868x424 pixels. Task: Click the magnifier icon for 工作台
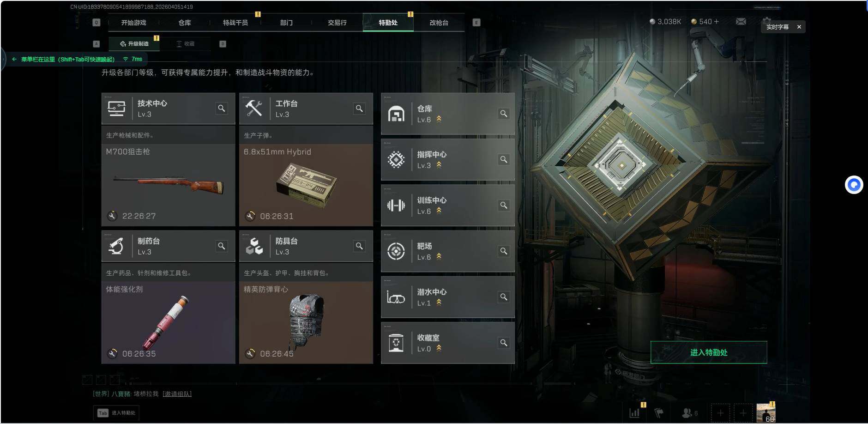[x=359, y=108]
